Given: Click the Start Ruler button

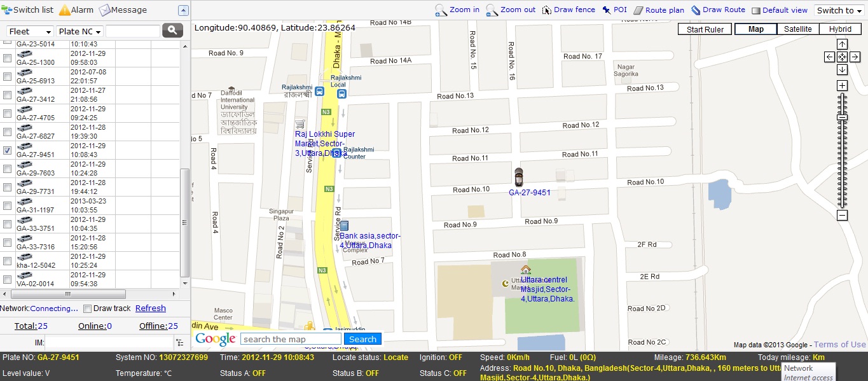Looking at the screenshot, I should pyautogui.click(x=705, y=29).
